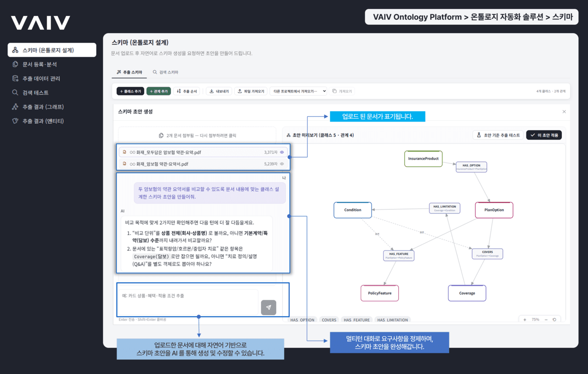Toggle eye icon for 모두담은 암보험 약관 pdf
The image size is (588, 374).
(x=282, y=152)
